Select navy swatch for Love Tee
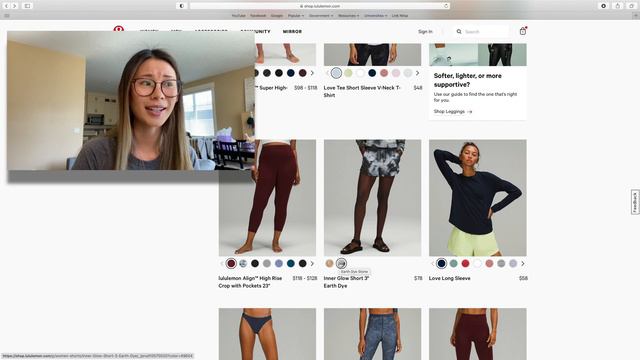Image resolution: width=640 pixels, height=360 pixels. [372, 73]
